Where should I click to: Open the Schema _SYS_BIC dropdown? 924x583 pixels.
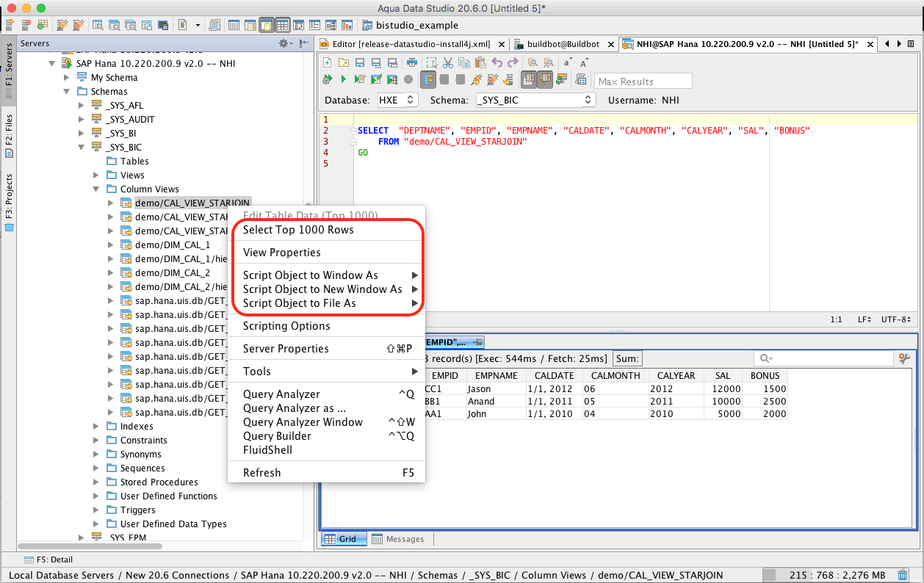[x=535, y=100]
